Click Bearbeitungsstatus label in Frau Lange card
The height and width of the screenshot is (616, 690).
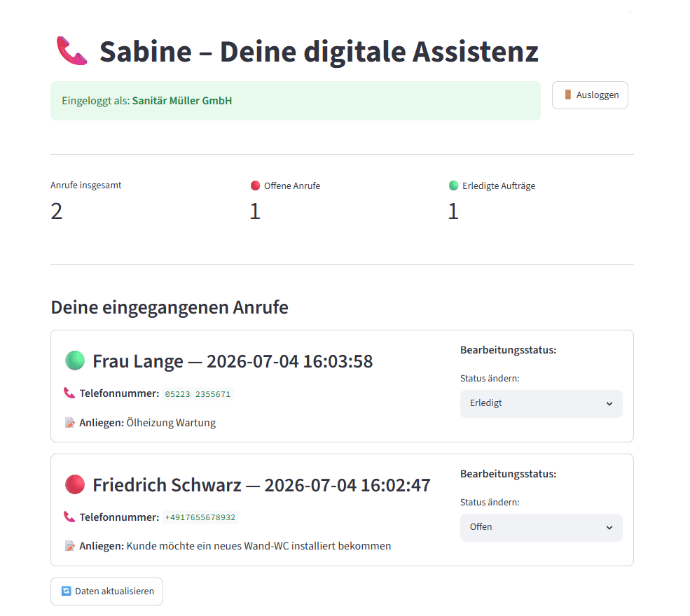(509, 350)
